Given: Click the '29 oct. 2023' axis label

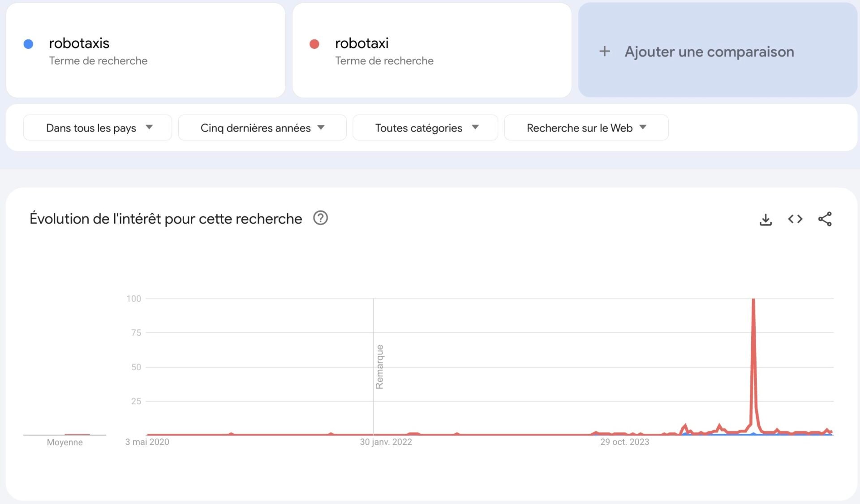Looking at the screenshot, I should pyautogui.click(x=624, y=442).
